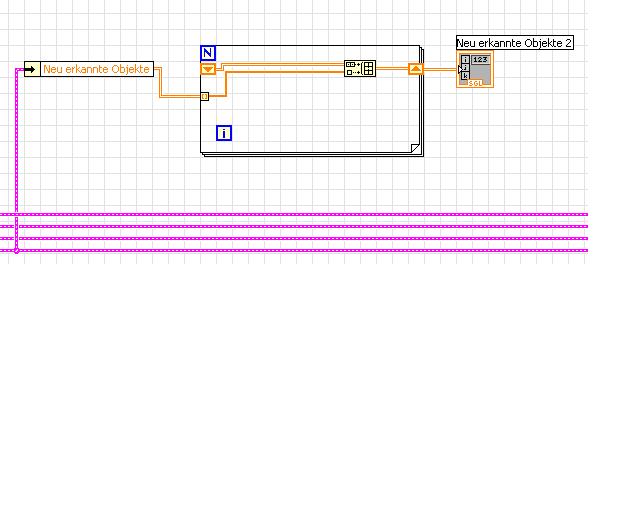Click the left shift register on the loop

click(208, 69)
